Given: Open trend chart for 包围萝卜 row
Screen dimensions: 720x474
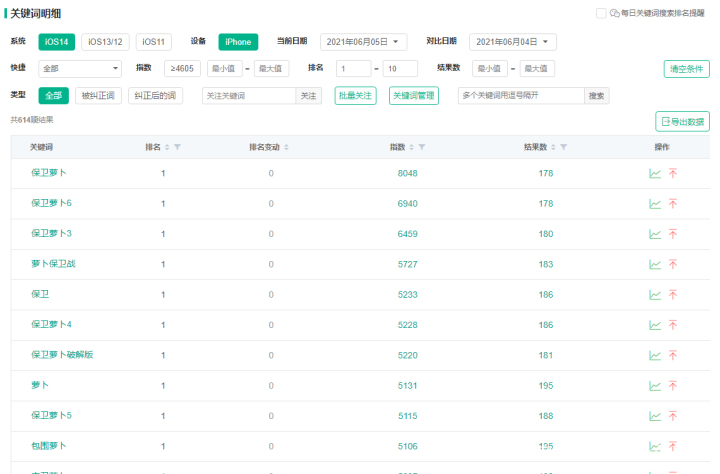Looking at the screenshot, I should coord(655,446).
